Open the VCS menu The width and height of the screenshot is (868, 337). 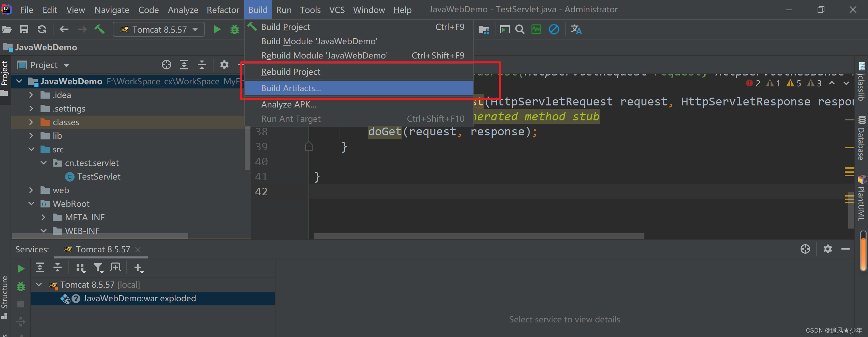(337, 10)
